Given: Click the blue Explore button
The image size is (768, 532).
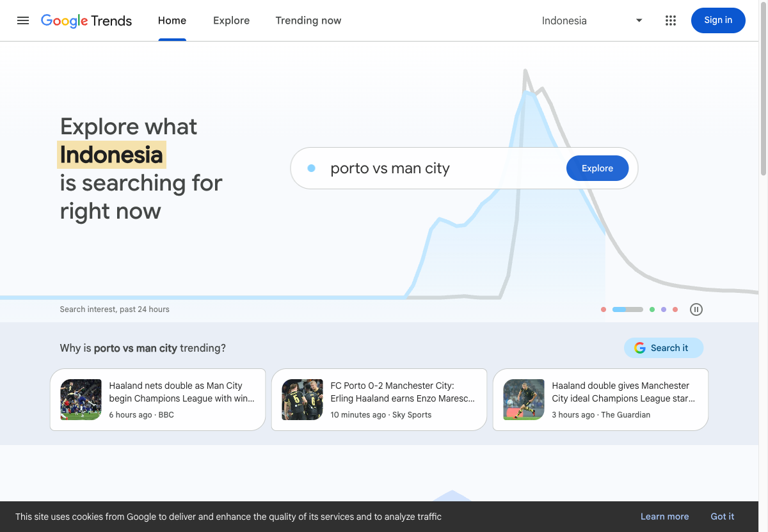Looking at the screenshot, I should pos(597,168).
